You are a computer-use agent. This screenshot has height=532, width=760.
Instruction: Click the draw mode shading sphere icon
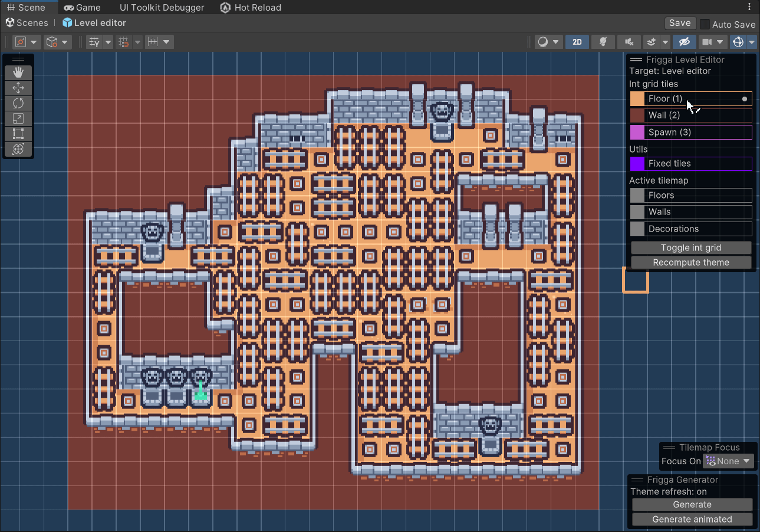point(542,42)
